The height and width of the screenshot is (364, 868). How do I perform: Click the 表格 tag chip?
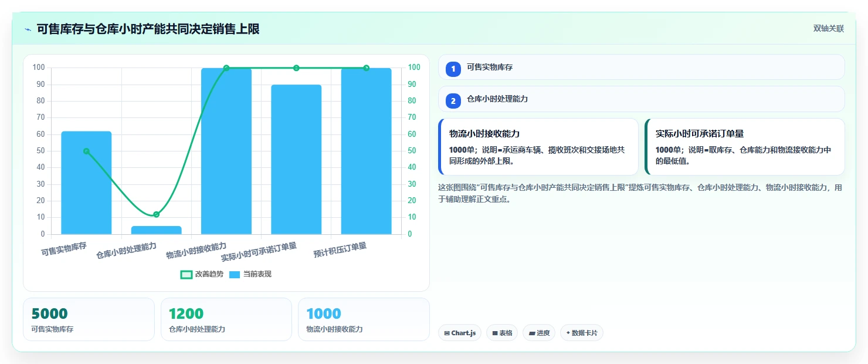coord(502,333)
